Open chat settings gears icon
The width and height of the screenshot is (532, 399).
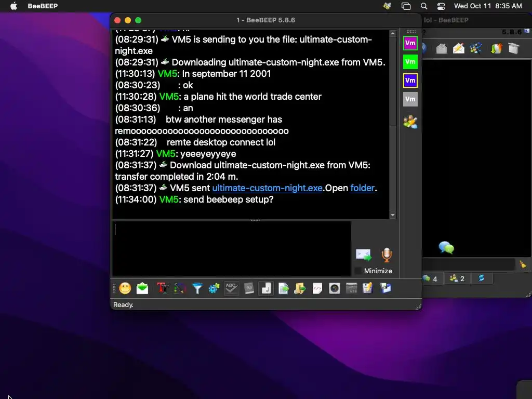click(214, 288)
